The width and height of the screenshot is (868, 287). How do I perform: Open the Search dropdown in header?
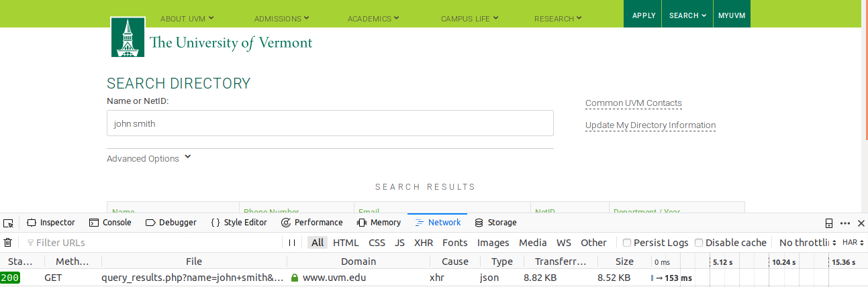point(687,15)
